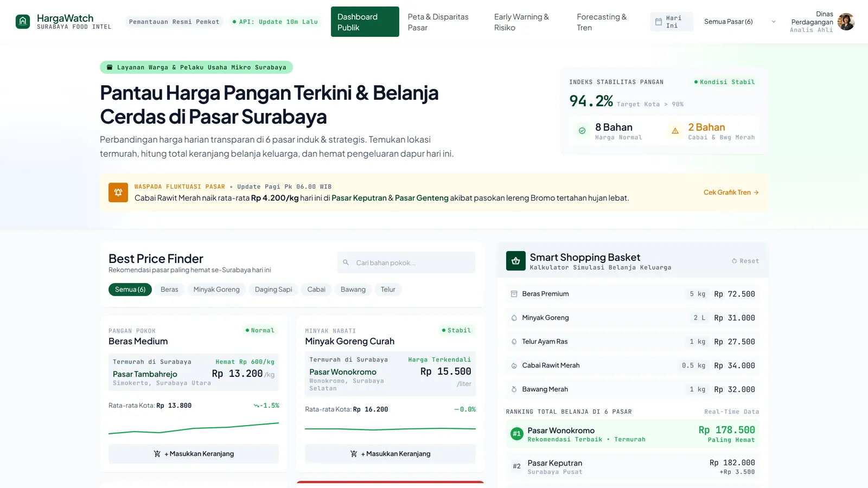Click the #2 rank badge for Pasar Keputran

[517, 466]
